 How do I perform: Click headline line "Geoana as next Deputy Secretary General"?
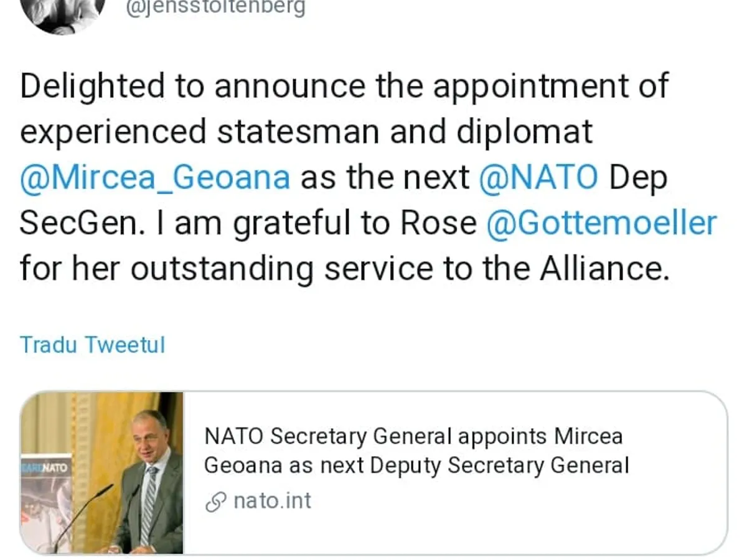pos(416,465)
